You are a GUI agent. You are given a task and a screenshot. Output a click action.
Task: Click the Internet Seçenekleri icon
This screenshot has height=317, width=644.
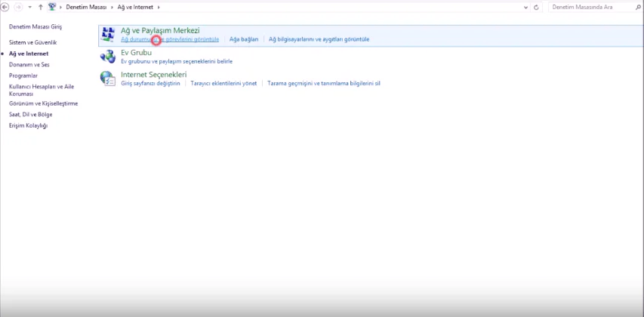click(x=108, y=78)
